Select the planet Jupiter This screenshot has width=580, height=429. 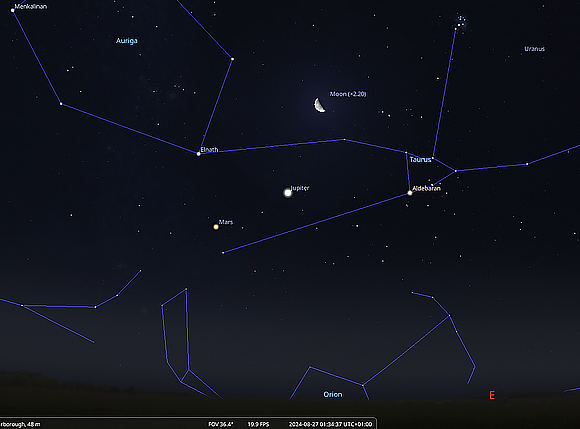(x=288, y=193)
